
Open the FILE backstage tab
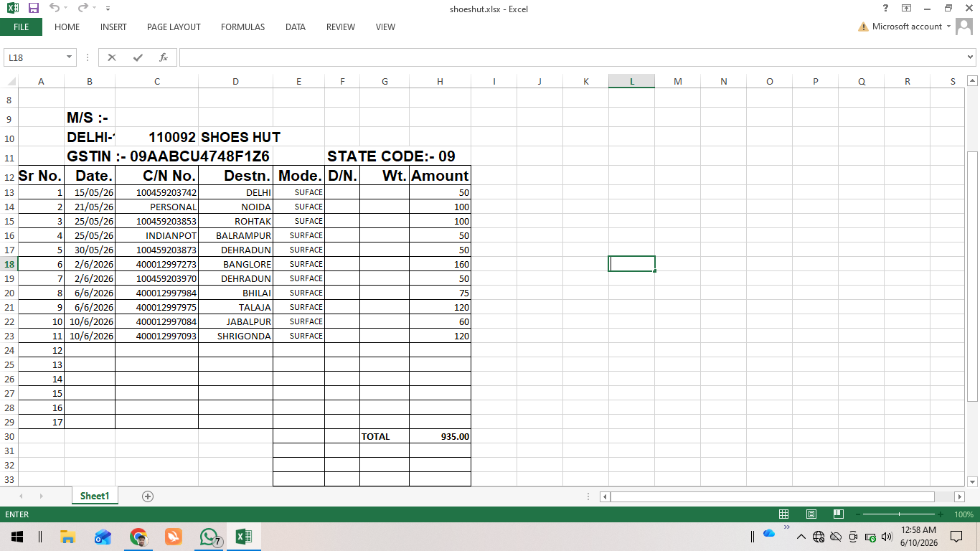click(x=21, y=27)
